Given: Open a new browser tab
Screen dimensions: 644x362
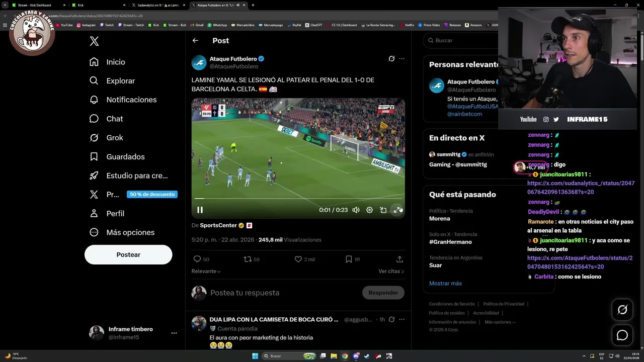Looking at the screenshot, I should coord(253,5).
